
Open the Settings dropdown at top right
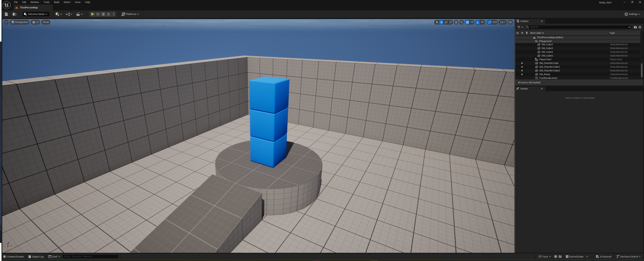pyautogui.click(x=632, y=14)
